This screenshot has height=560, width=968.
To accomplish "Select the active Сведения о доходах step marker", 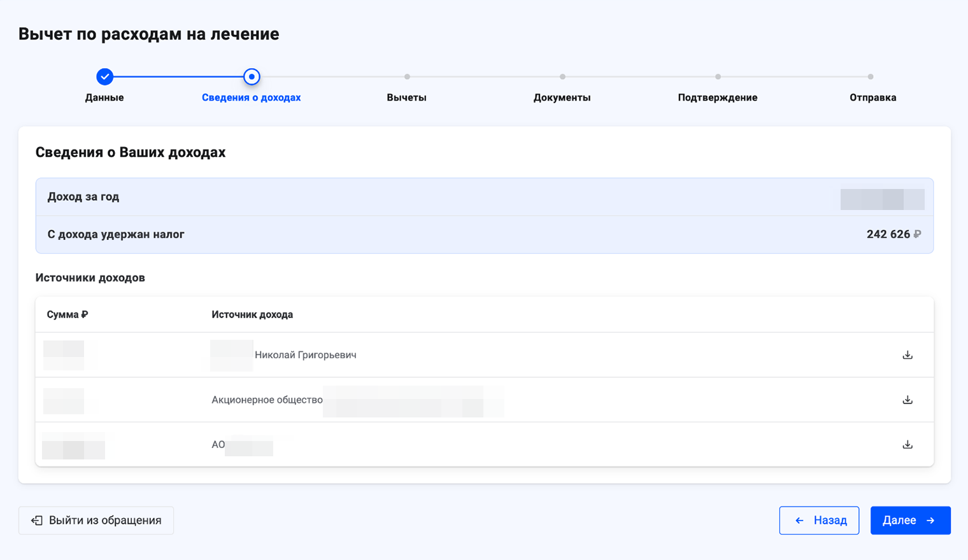I will [252, 76].
